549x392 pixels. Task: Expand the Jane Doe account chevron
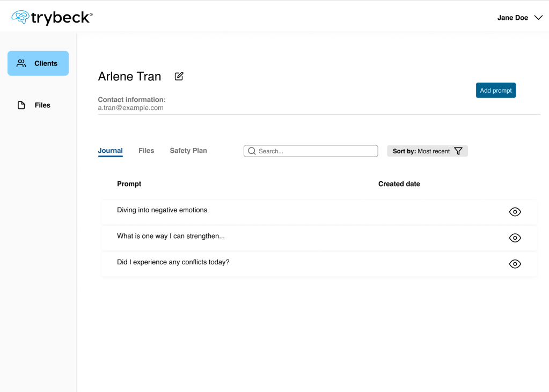(538, 18)
